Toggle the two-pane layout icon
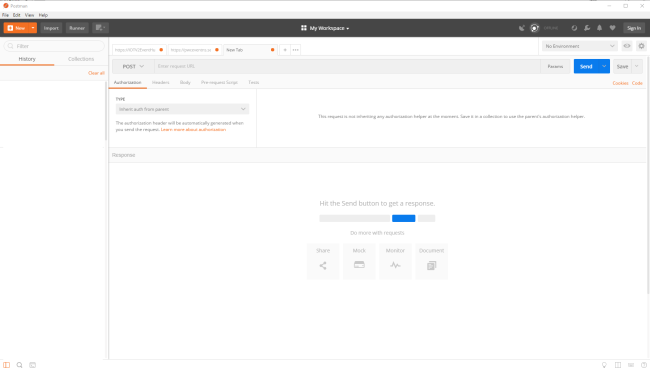This screenshot has height=369, width=650. click(618, 365)
